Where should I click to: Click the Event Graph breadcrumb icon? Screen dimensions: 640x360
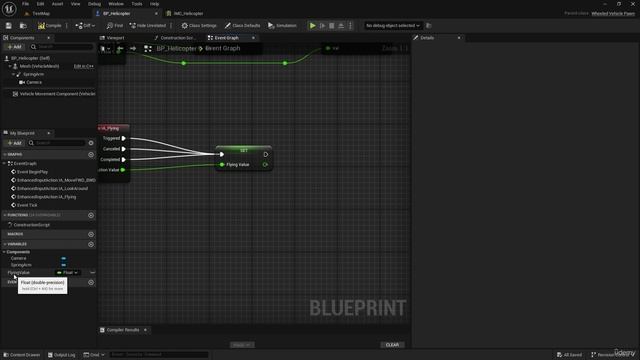148,49
